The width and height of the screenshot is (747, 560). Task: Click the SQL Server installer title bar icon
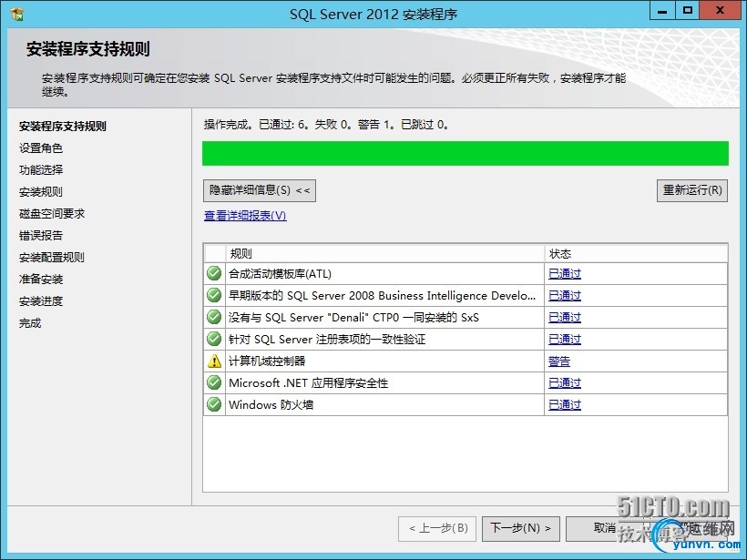coord(17,14)
